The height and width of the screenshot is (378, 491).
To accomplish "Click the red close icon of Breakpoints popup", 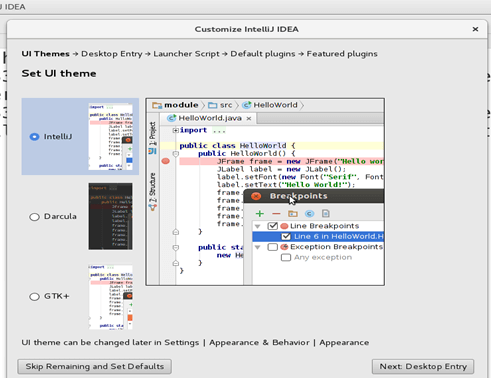I will pos(256,196).
